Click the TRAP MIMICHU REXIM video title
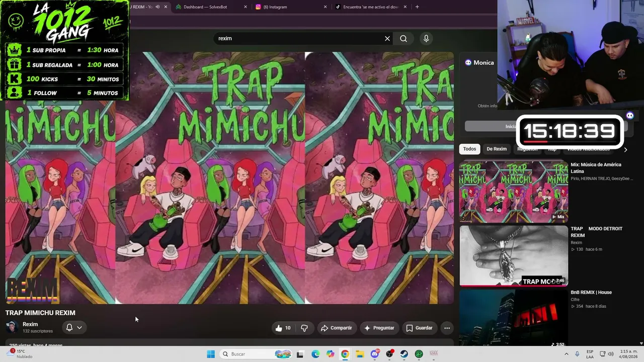Viewport: 644px width, 362px height. click(40, 313)
